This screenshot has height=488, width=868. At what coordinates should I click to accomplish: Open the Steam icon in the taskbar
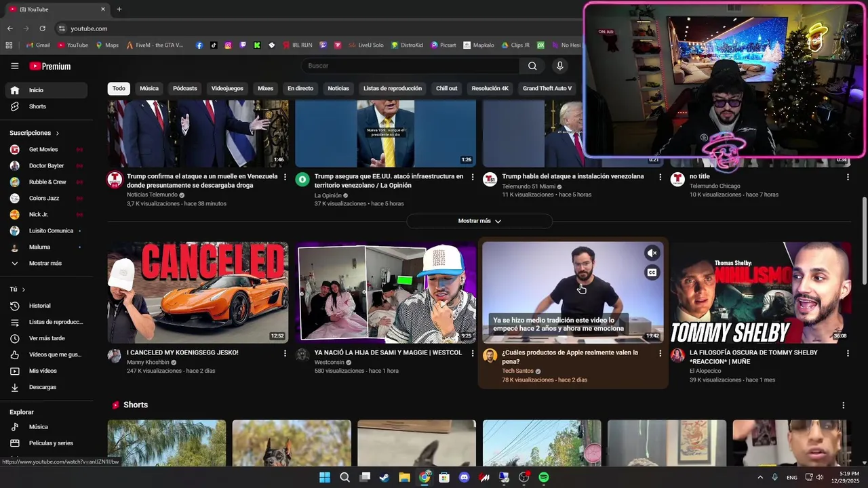tap(384, 477)
